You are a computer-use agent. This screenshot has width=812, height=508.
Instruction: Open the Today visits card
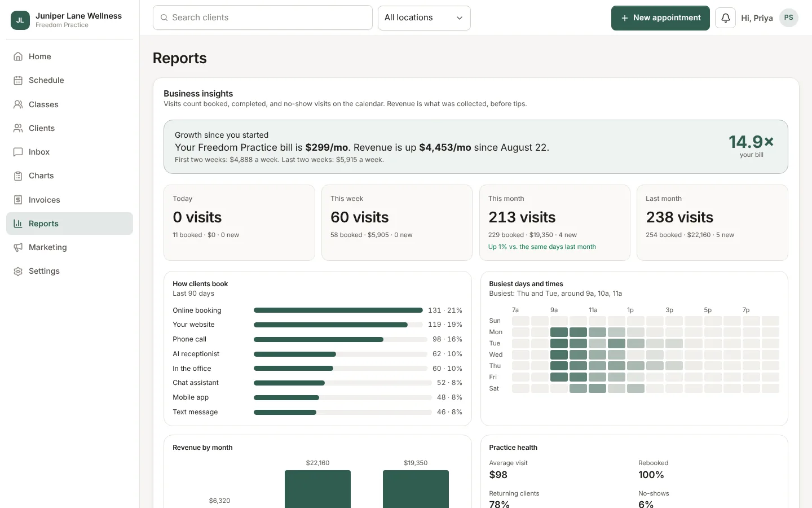pos(239,222)
